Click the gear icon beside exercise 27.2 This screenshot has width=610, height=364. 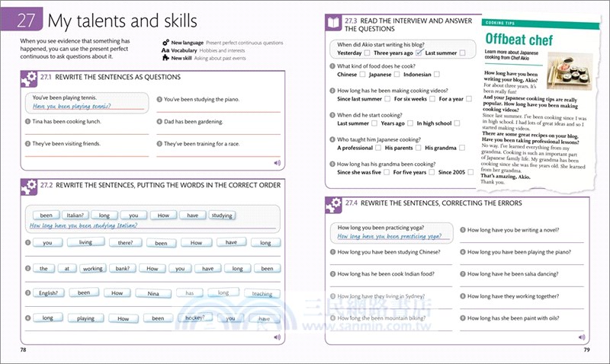pyautogui.click(x=29, y=187)
